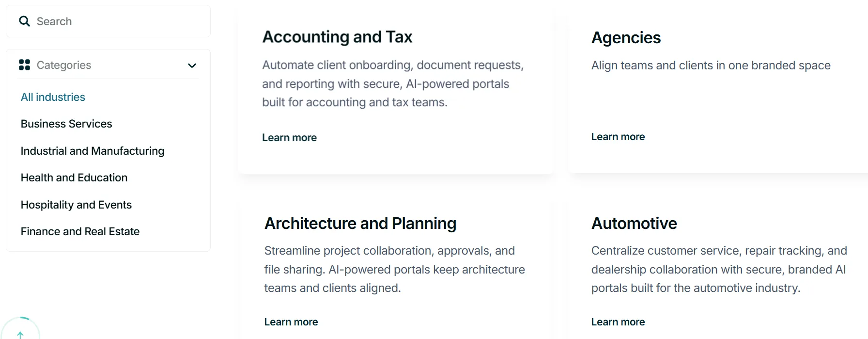Click the scroll-to-top arrow icon

(20, 334)
